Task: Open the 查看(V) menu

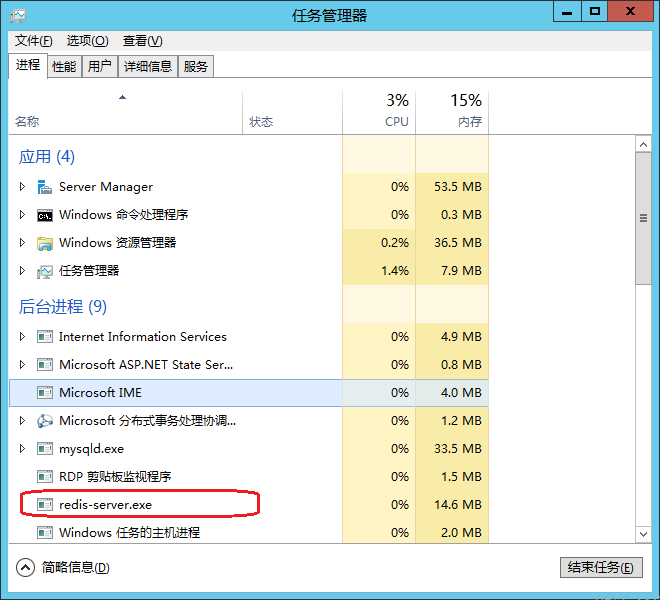Action: point(142,41)
